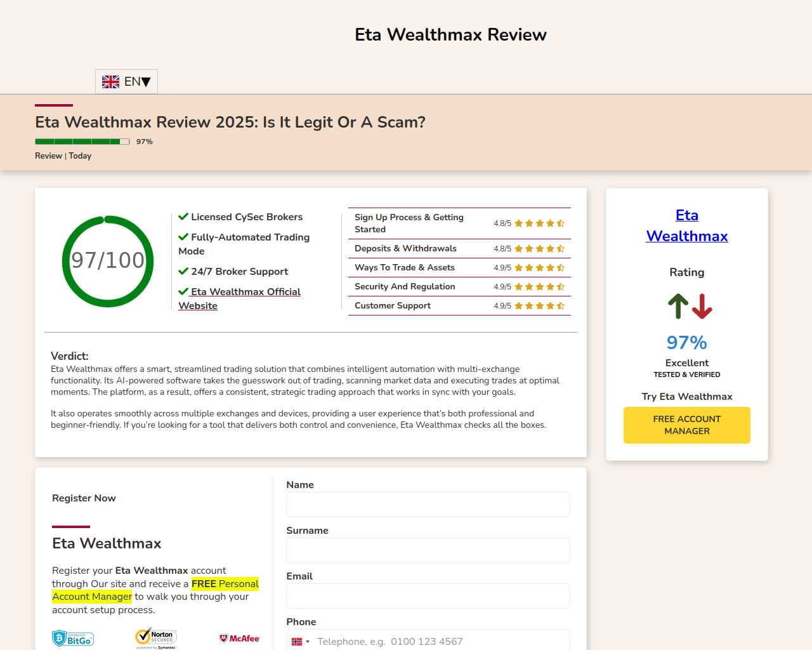Click the Norton Secured badge
812x650 pixels.
click(156, 638)
